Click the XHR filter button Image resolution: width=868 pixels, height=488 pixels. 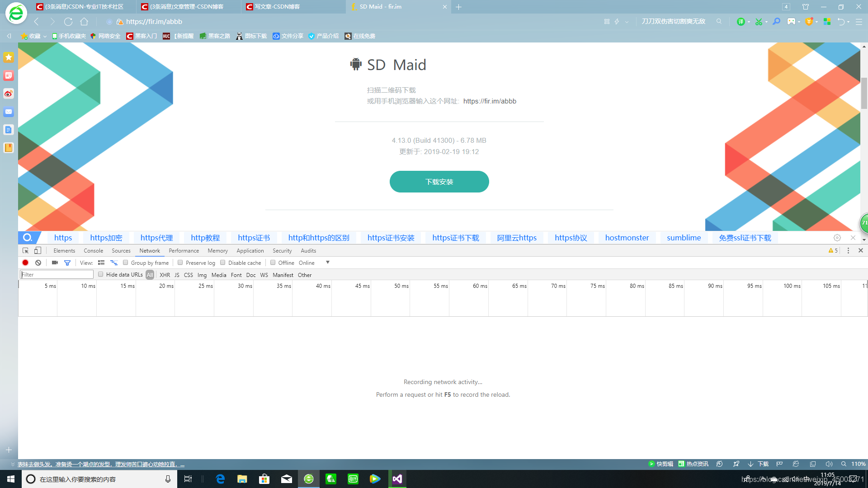(165, 275)
